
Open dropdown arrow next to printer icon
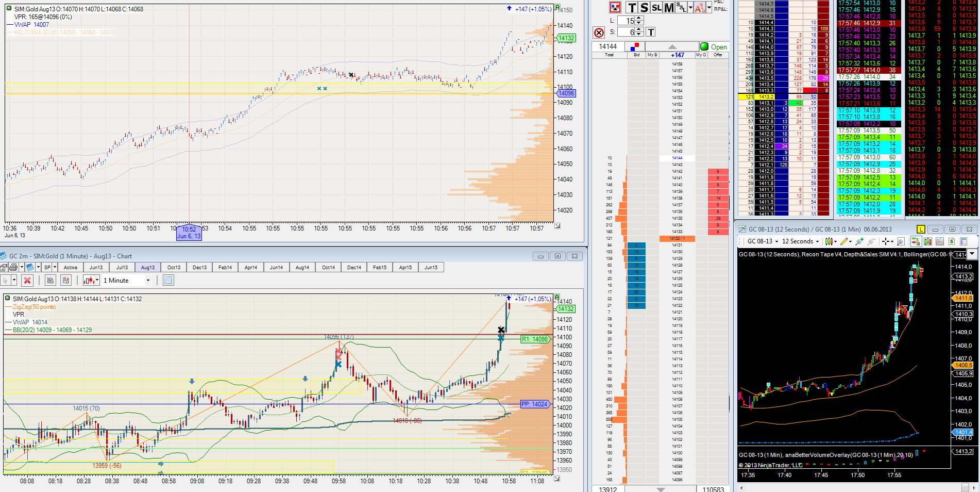pyautogui.click(x=22, y=267)
